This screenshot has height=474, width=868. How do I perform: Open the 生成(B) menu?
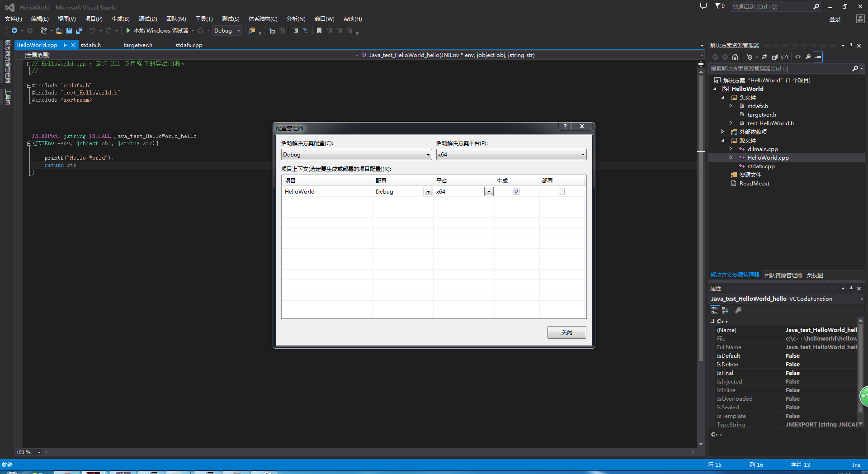click(x=121, y=19)
